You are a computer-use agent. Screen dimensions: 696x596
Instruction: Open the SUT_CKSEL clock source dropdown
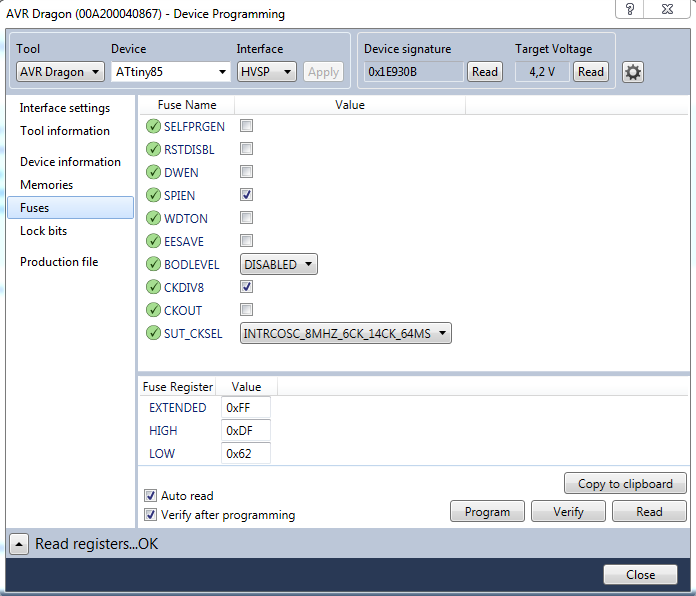(346, 333)
